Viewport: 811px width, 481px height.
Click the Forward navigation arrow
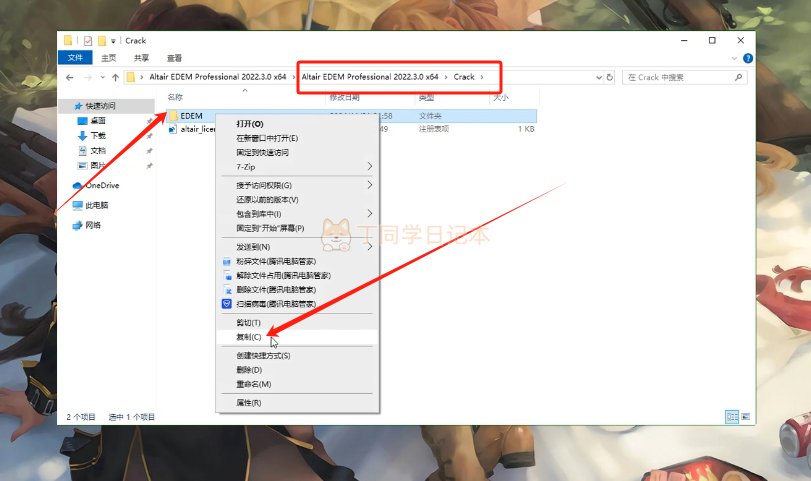88,78
